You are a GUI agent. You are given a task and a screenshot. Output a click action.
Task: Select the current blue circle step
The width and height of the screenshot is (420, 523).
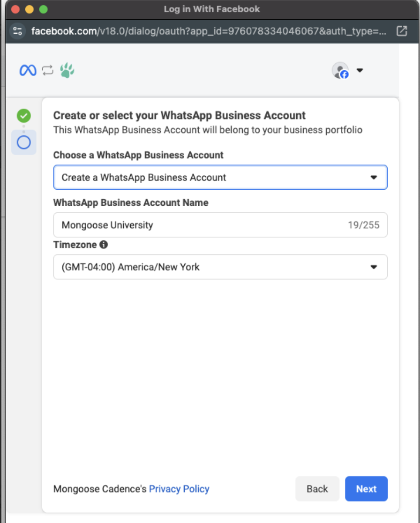pyautogui.click(x=23, y=142)
